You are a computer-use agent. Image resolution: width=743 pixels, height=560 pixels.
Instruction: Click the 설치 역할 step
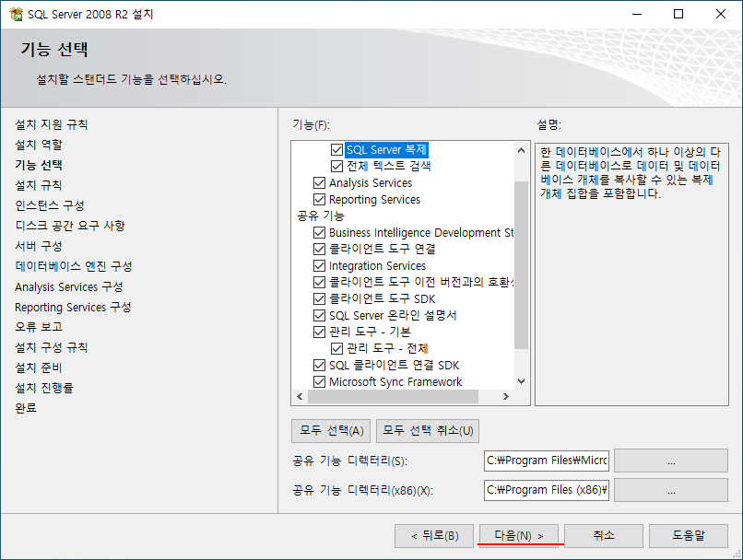coord(39,145)
